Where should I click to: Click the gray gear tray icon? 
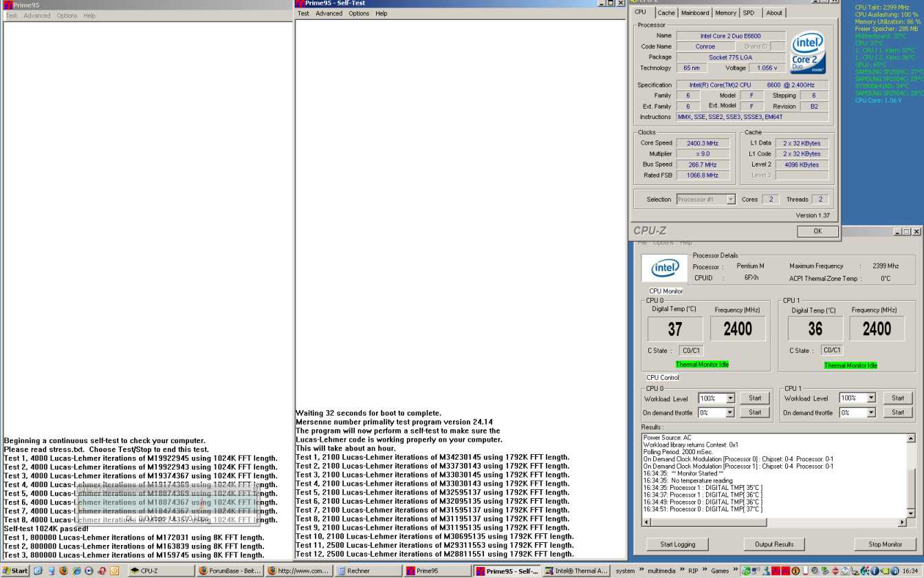[x=814, y=570]
